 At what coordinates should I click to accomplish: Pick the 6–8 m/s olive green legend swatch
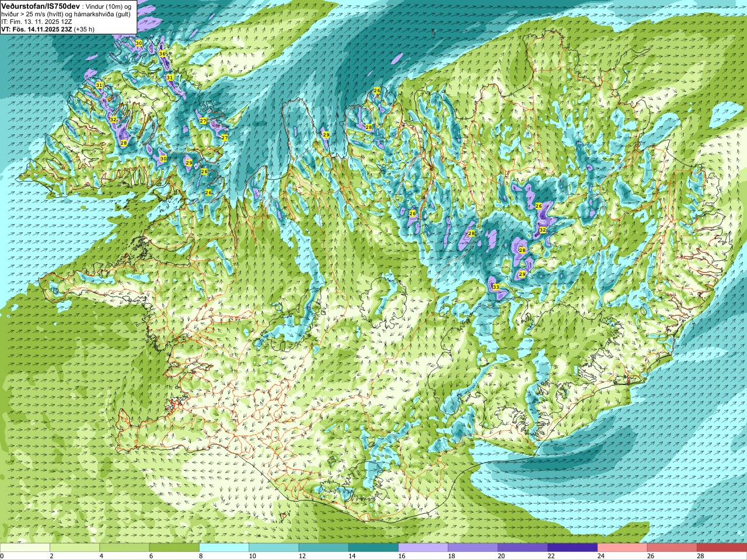tap(174, 548)
